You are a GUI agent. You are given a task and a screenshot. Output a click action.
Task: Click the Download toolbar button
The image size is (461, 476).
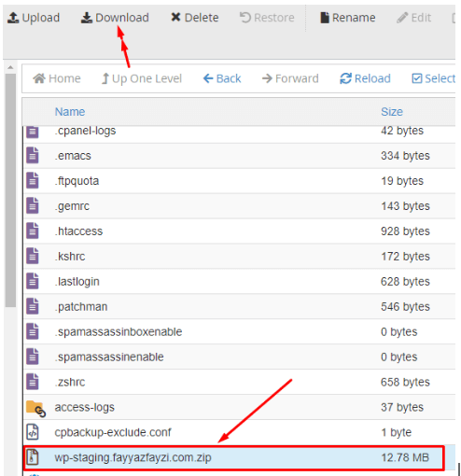(x=115, y=18)
